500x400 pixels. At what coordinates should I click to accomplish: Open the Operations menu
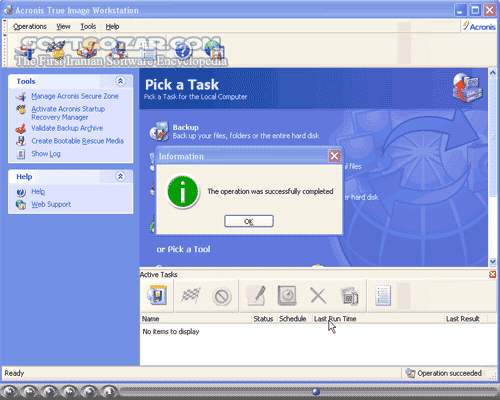pyautogui.click(x=30, y=27)
